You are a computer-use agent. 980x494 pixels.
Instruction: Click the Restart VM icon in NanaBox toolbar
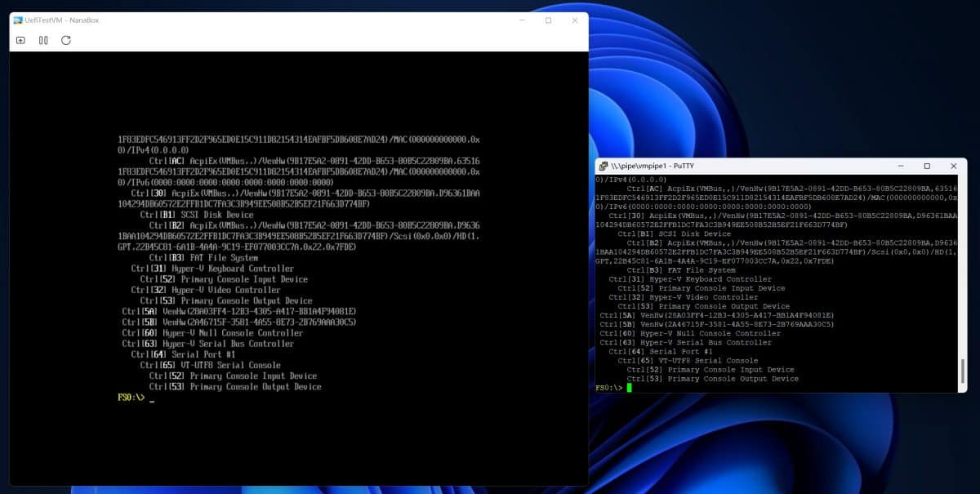pyautogui.click(x=65, y=39)
